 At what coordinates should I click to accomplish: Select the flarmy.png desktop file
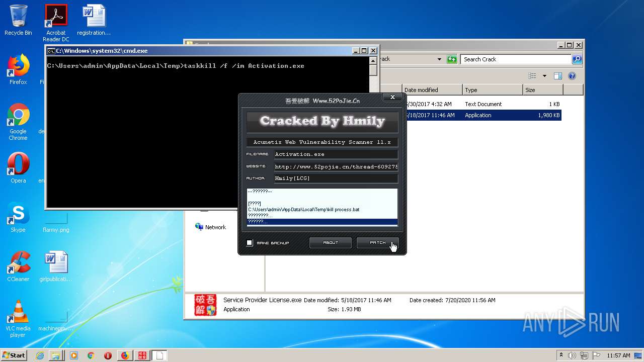(x=56, y=221)
